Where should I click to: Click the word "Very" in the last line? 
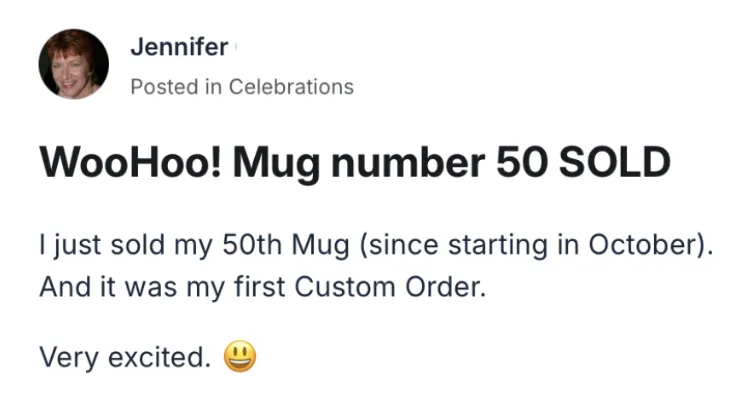(x=63, y=358)
